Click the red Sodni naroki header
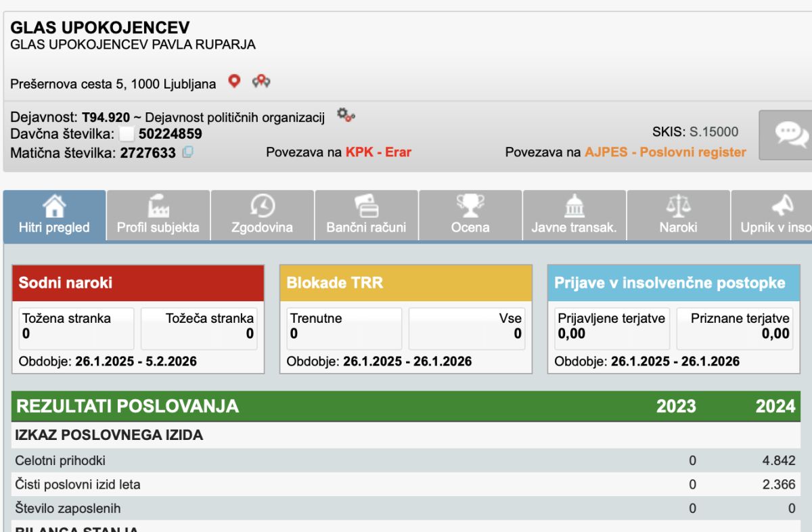This screenshot has width=812, height=532. click(x=138, y=283)
